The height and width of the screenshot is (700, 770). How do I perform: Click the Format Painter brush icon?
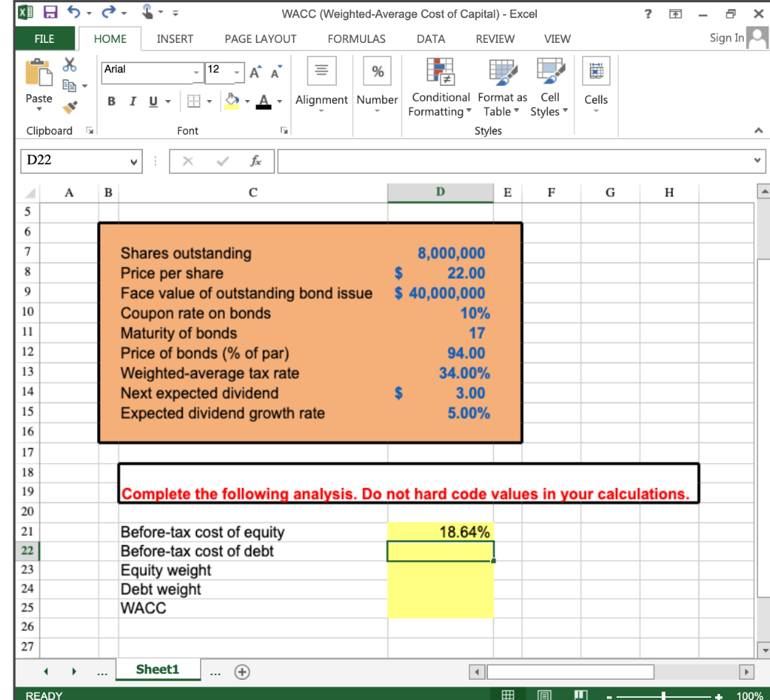[x=70, y=107]
